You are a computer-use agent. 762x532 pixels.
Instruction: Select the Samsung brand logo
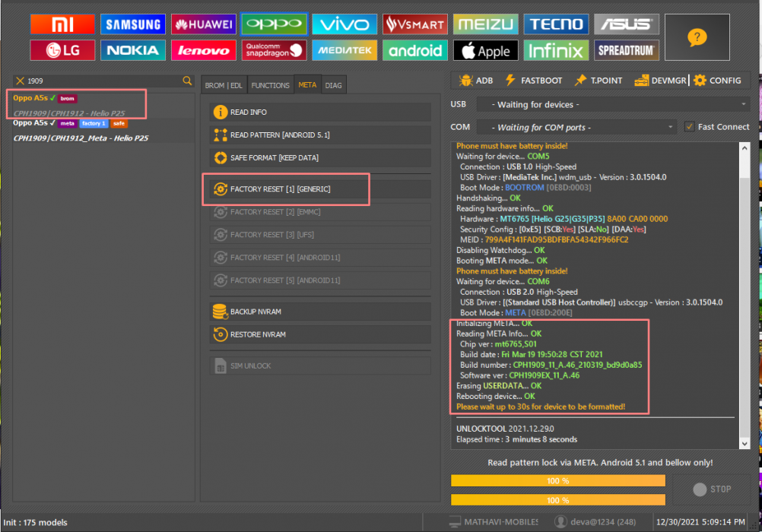132,24
